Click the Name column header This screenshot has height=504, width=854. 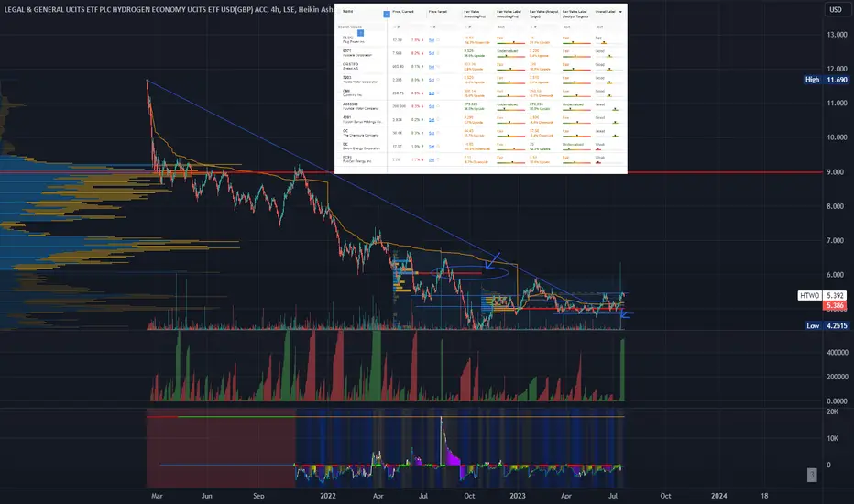(348, 11)
